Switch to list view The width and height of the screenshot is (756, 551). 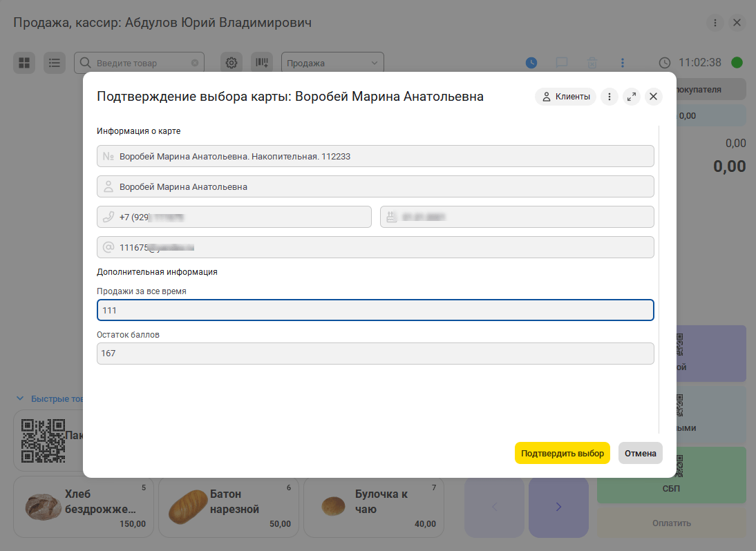[55, 63]
